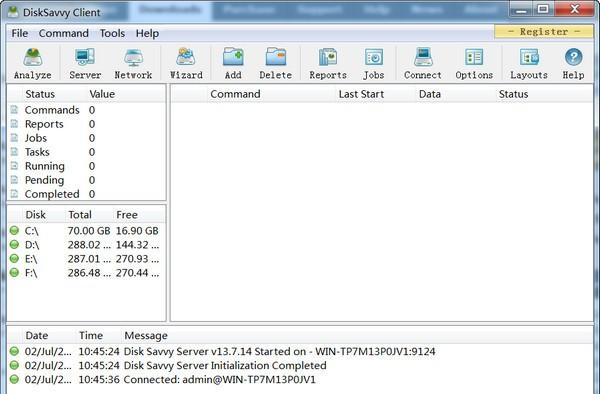Click the Command column header
600x394 pixels.
[235, 94]
